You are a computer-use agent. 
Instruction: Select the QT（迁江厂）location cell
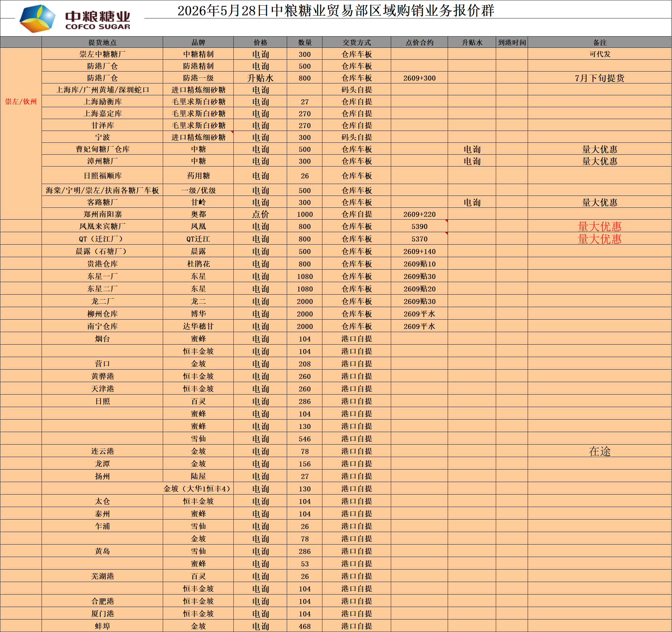click(102, 238)
